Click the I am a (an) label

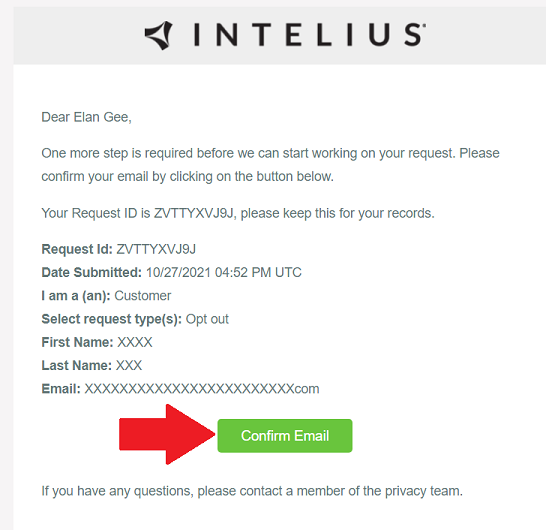[x=76, y=296]
